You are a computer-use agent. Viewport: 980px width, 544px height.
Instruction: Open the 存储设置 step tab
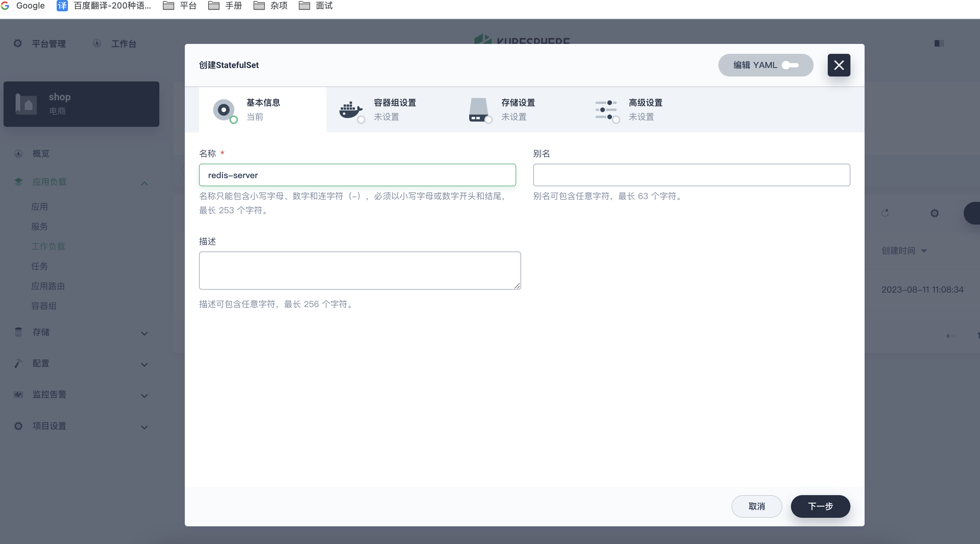(517, 110)
